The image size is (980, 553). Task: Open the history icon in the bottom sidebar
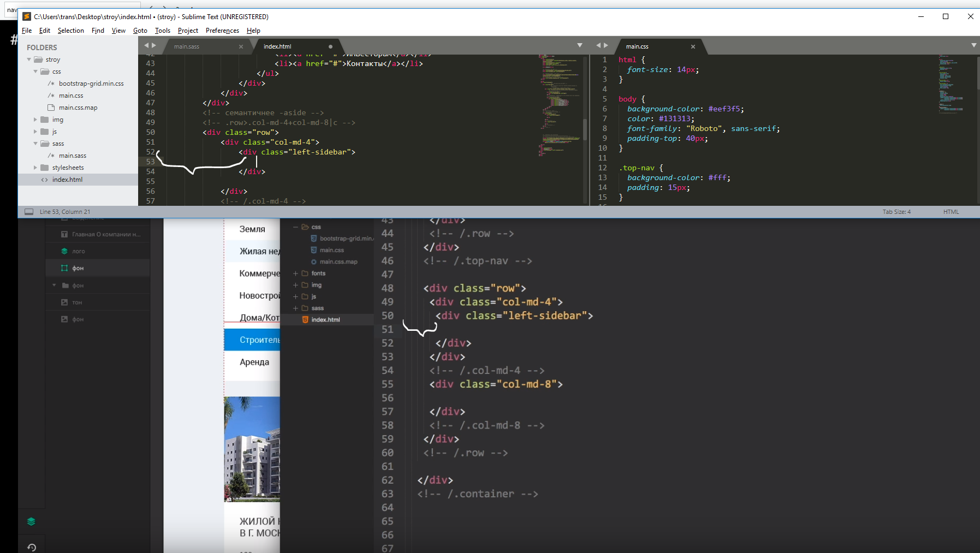point(31,547)
